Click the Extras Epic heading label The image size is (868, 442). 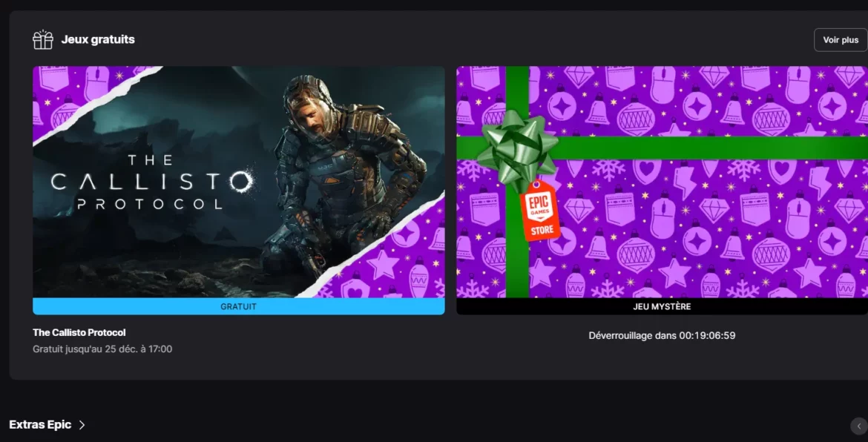coord(41,424)
